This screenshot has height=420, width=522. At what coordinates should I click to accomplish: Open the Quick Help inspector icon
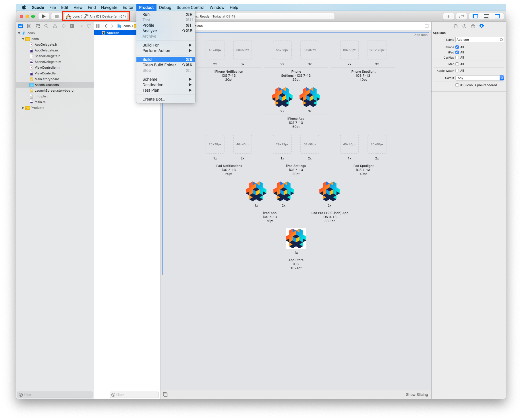pyautogui.click(x=473, y=26)
